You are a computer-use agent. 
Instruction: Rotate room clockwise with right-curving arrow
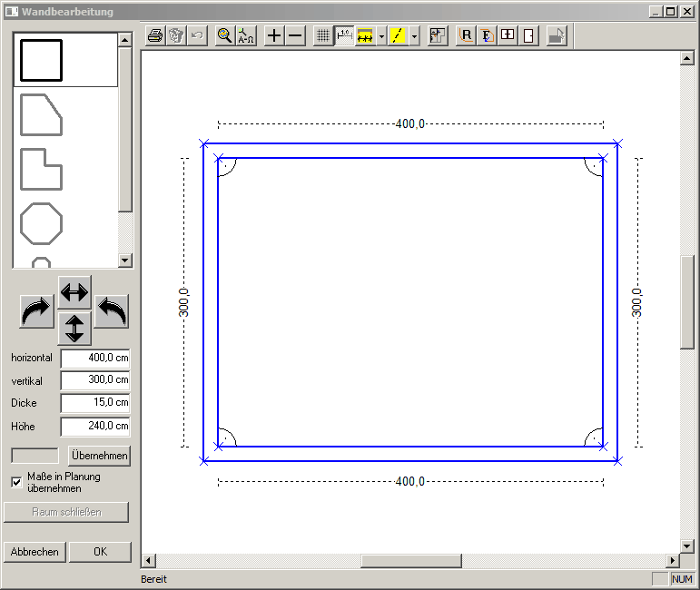coord(36,311)
